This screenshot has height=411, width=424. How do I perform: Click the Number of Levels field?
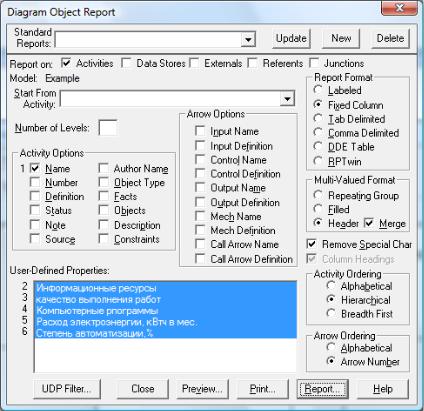pos(108,128)
